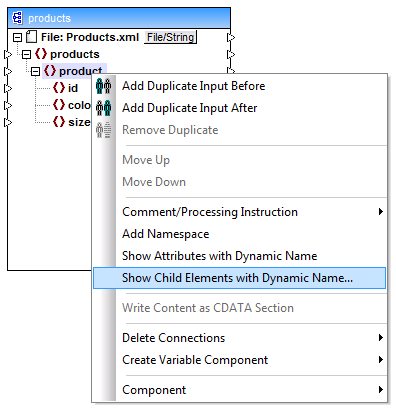Select the product element label in the tree
Screen dimensions: 396x409
(80, 71)
